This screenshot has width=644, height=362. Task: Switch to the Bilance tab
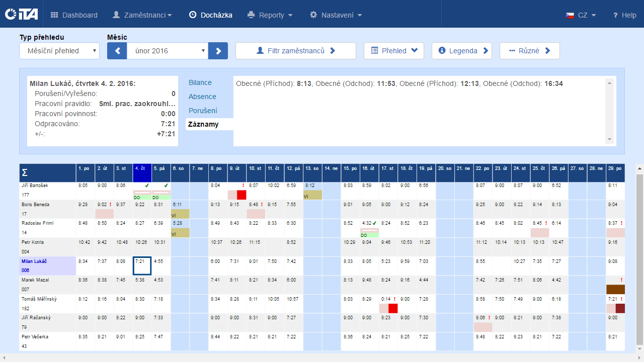(x=200, y=82)
